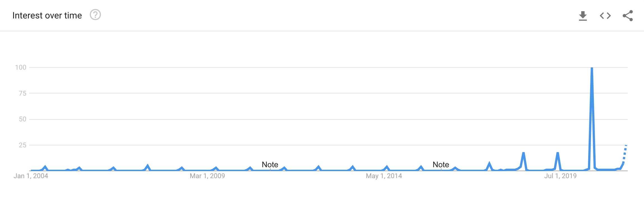Viewport: 644px width, 217px height.
Task: Click the small spike just before Jul 2019
Action: (558, 153)
